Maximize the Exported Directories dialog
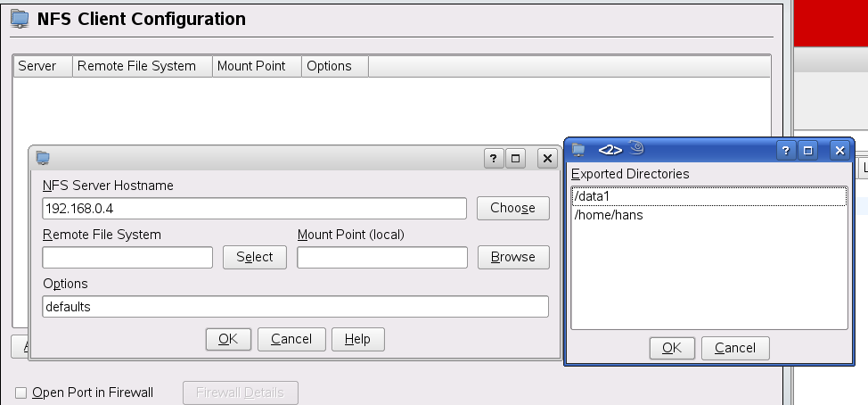The height and width of the screenshot is (405, 868). click(807, 150)
